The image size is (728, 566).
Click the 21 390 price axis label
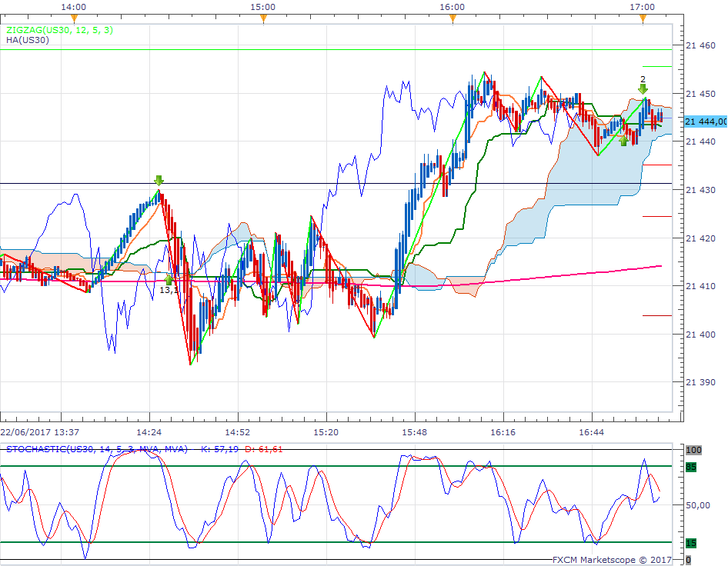tap(700, 382)
